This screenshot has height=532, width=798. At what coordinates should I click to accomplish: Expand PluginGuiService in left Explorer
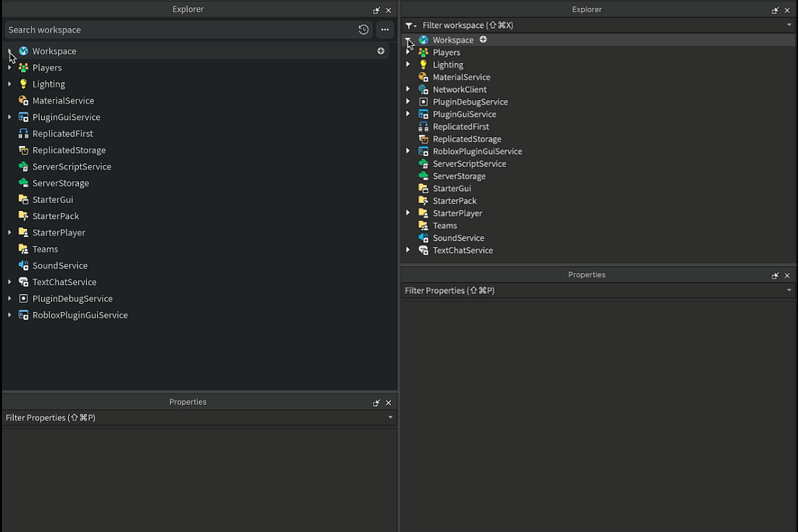[x=9, y=117]
